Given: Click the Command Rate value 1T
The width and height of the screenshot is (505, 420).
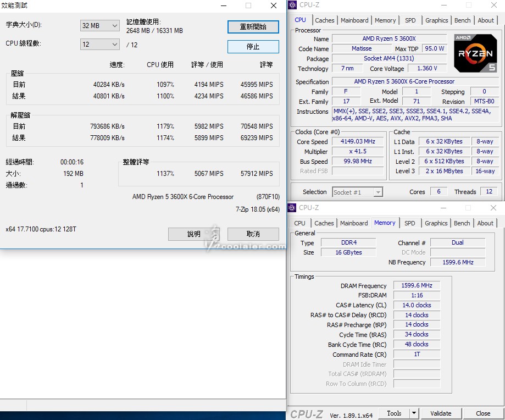Looking at the screenshot, I should coord(417,354).
